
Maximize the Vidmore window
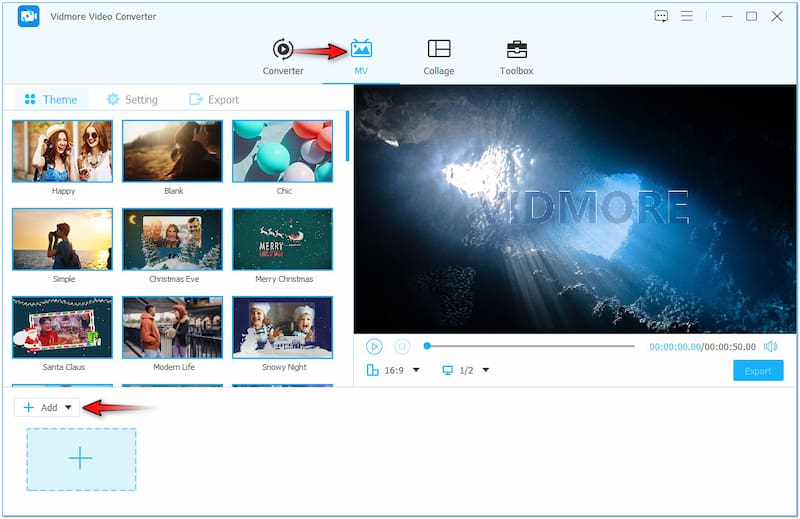pyautogui.click(x=751, y=16)
